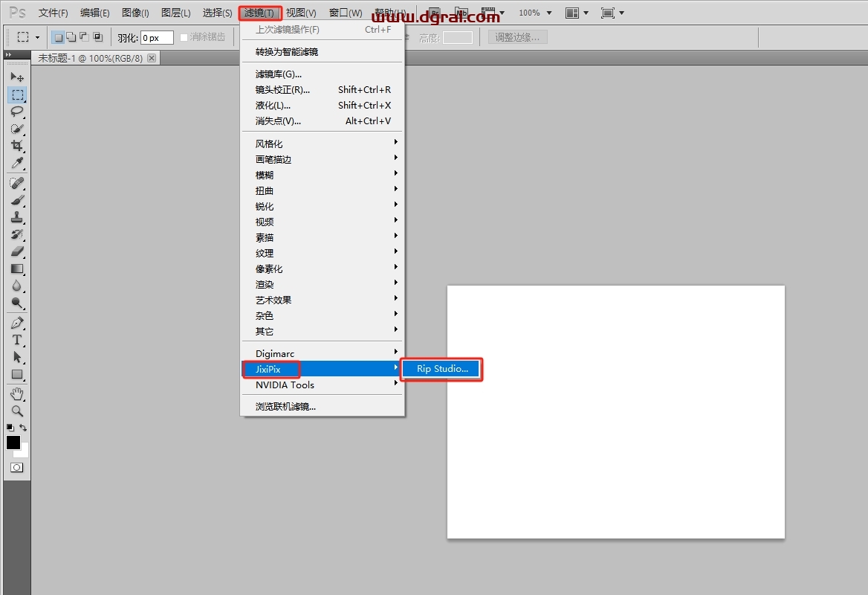Open the 文件(F) menu
868x595 pixels.
pyautogui.click(x=54, y=13)
